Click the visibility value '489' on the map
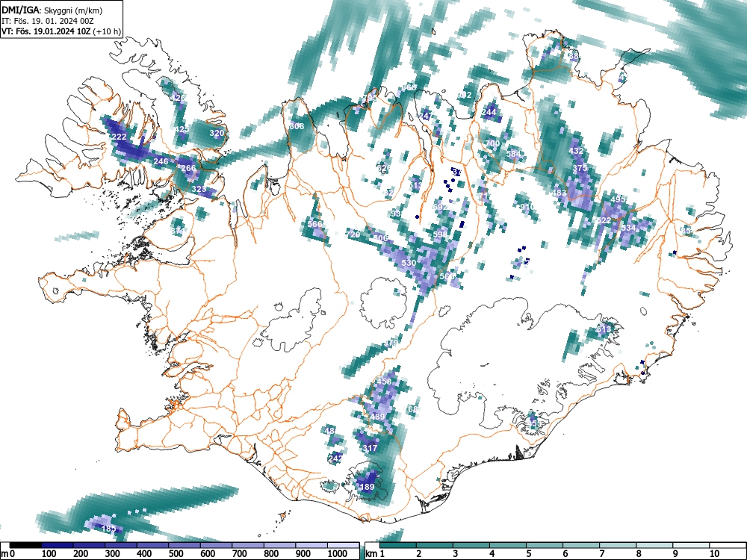 377,417
